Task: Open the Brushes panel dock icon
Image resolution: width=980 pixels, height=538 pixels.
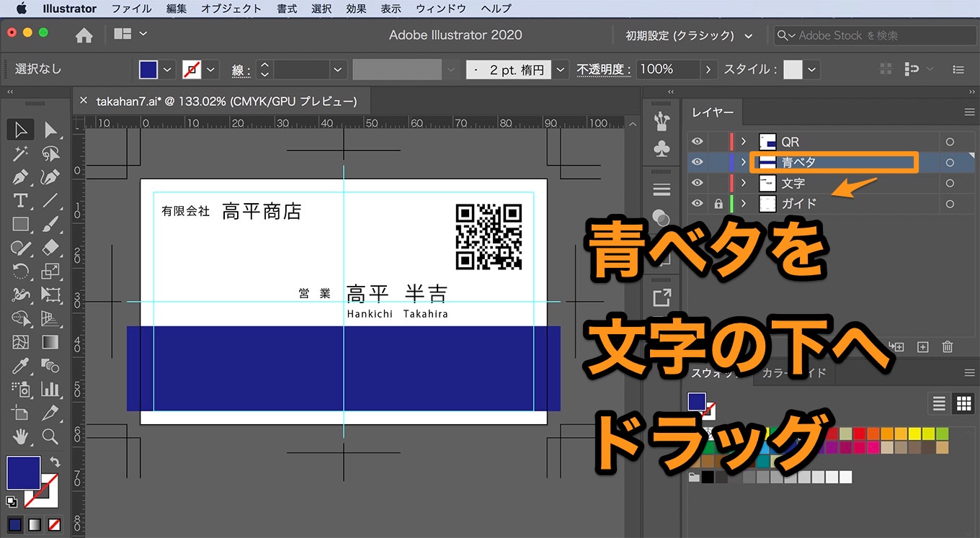Action: point(661,122)
